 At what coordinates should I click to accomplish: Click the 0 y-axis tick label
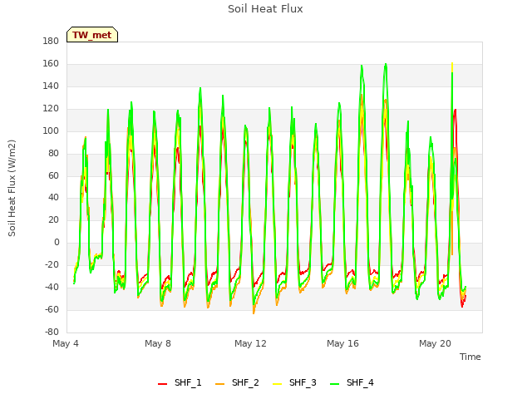[57, 242]
